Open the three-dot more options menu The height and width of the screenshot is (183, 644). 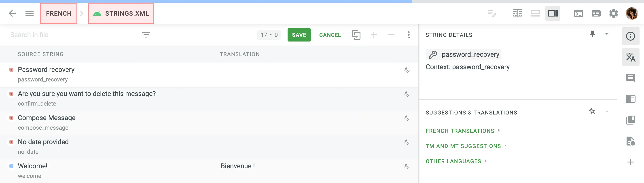(409, 35)
